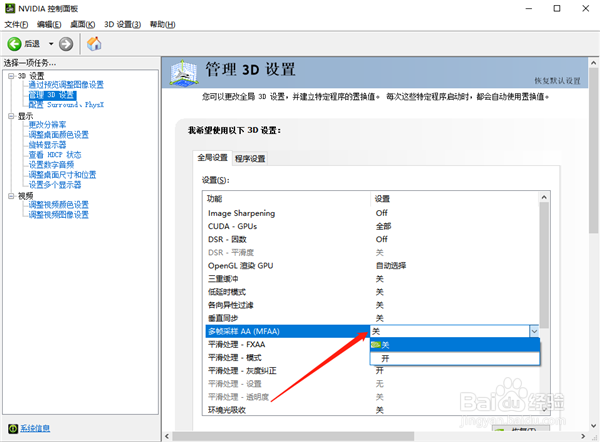The image size is (600, 442).
Task: Click the 设置 column header
Action: pyautogui.click(x=455, y=199)
